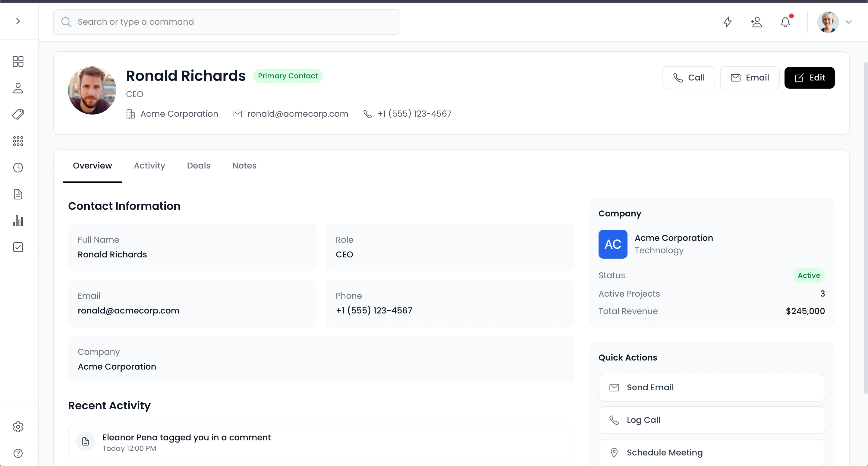Image resolution: width=868 pixels, height=466 pixels.
Task: Switch to the Activity tab
Action: pos(149,166)
